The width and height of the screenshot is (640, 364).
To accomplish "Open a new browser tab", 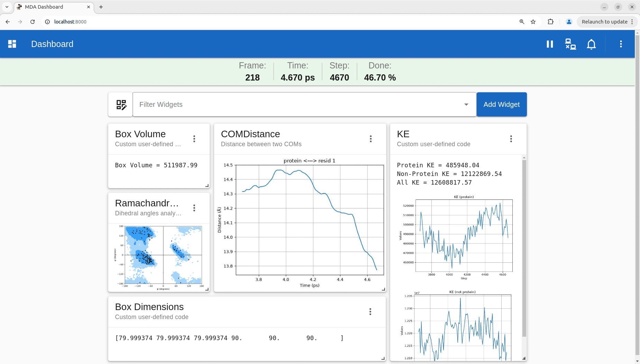I will (x=101, y=7).
